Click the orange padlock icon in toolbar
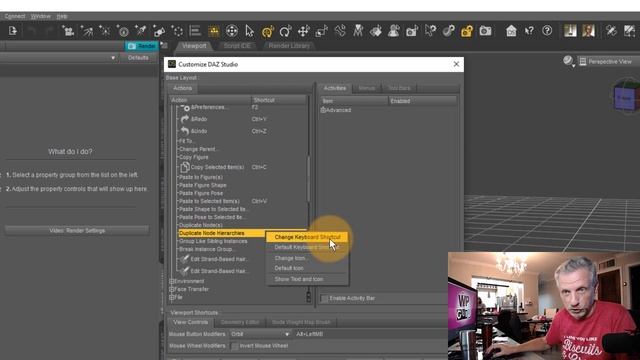The height and width of the screenshot is (360, 640). pos(467,31)
